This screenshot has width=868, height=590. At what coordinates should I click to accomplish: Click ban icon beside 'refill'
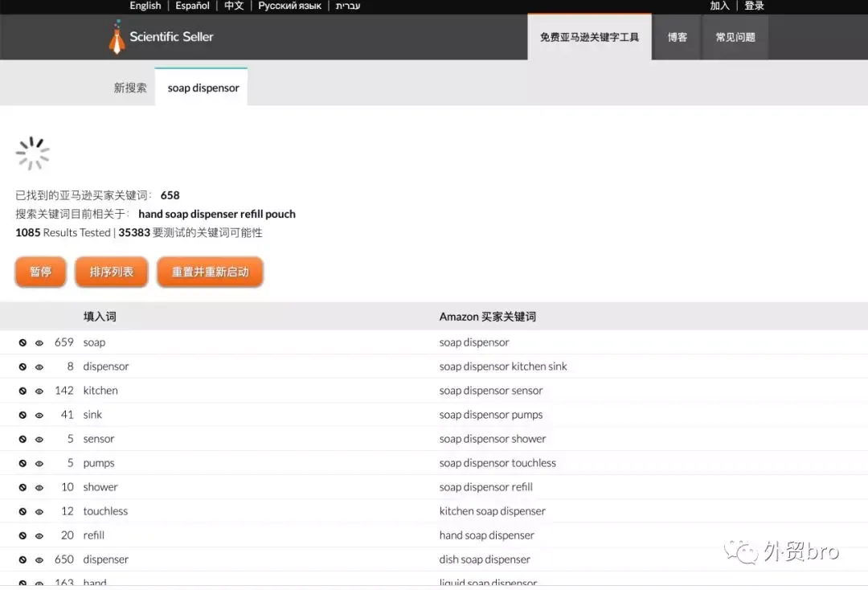(x=23, y=536)
